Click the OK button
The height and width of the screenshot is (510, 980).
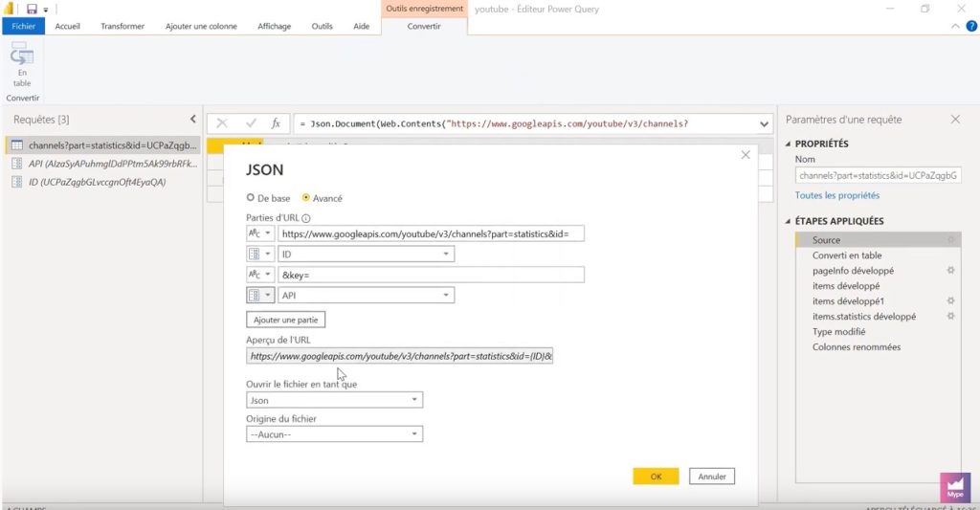point(656,477)
